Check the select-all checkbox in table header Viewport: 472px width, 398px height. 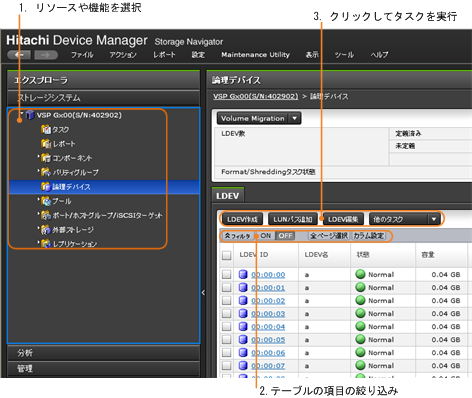click(227, 255)
